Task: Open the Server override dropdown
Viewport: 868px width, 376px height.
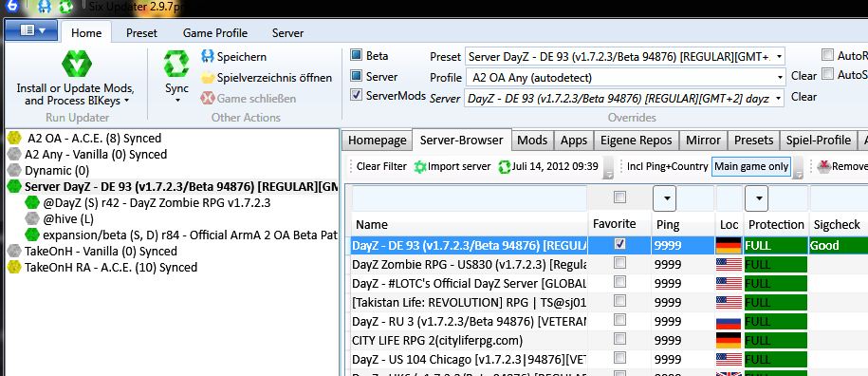Action: (779, 99)
